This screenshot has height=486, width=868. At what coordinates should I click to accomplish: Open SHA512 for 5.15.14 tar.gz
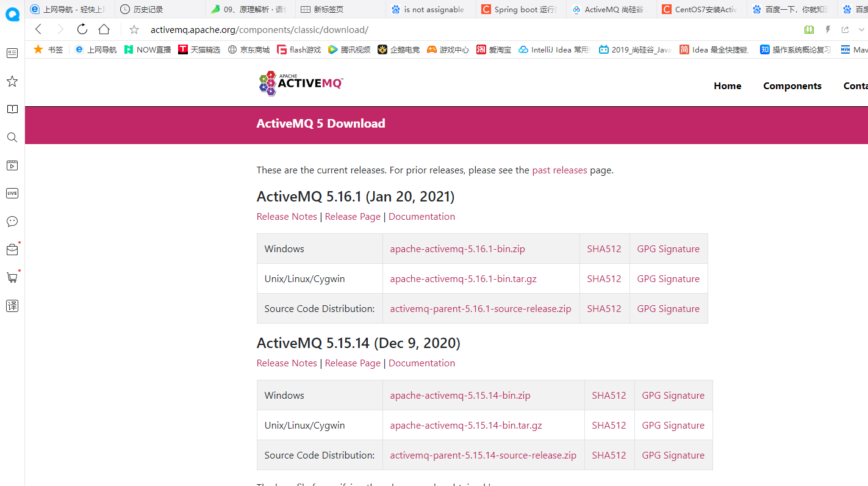point(609,426)
